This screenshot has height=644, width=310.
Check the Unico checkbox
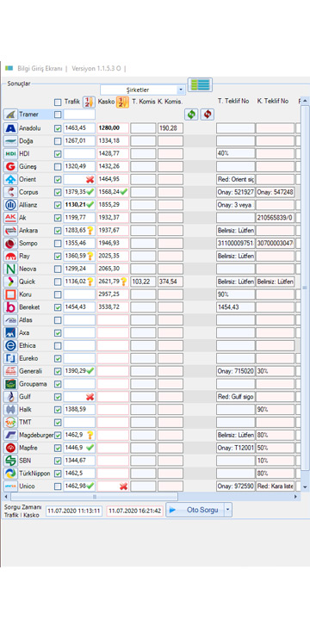click(58, 486)
